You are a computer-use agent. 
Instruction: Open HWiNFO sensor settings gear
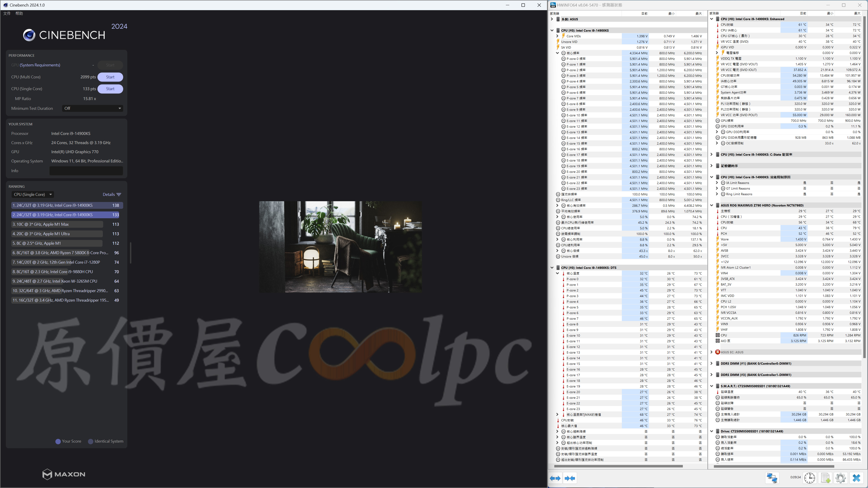coord(841,478)
